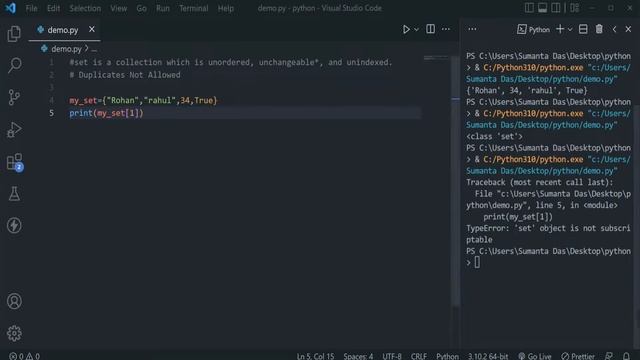
Task: Click line number 5 in gutter
Action: point(51,113)
